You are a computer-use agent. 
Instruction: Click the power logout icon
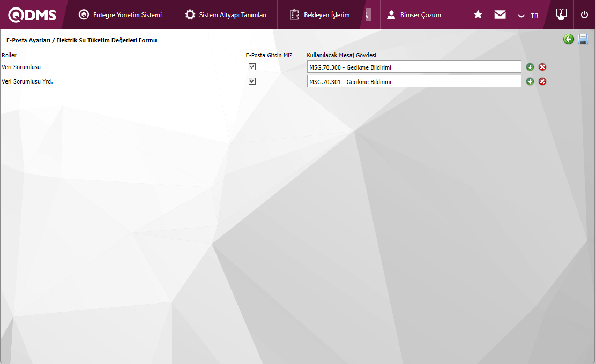pos(584,14)
